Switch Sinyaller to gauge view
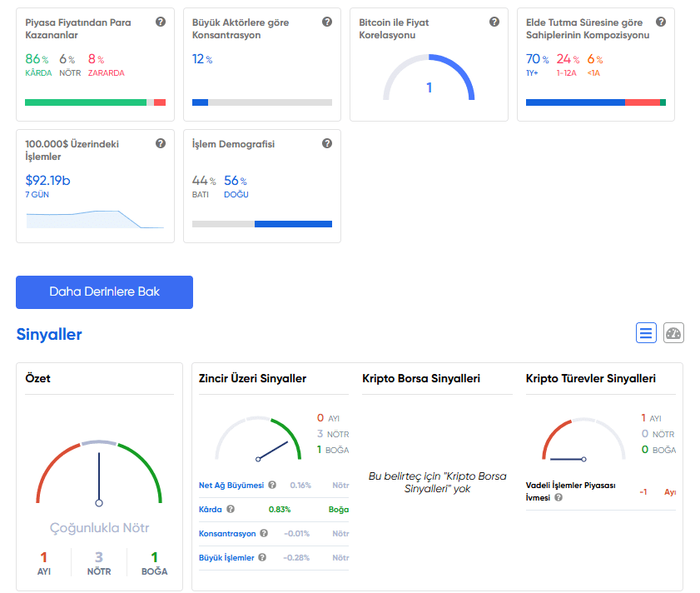 pos(673,333)
